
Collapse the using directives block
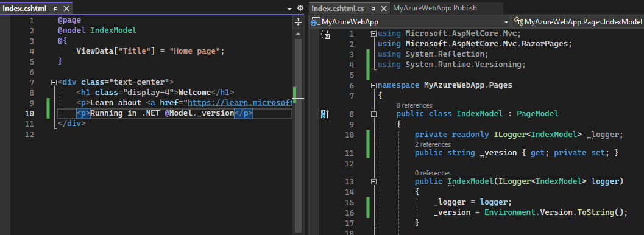tap(373, 34)
